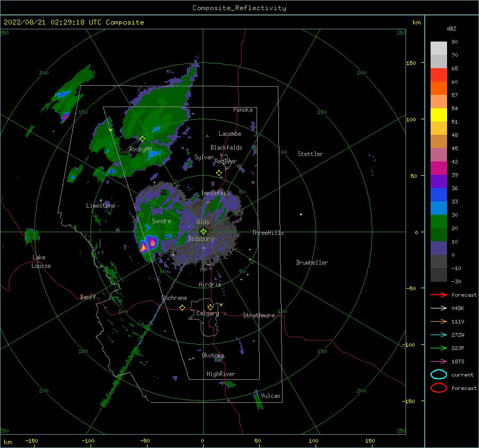Image resolution: width=479 pixels, height=448 pixels.
Task: Click the '18TS' legend label
Action: pos(458,362)
